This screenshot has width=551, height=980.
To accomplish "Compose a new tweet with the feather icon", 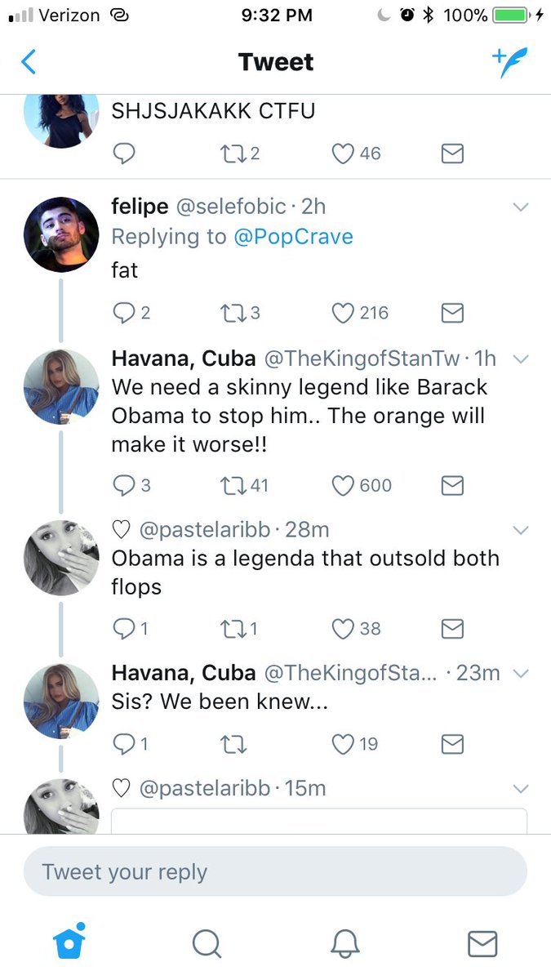I will click(510, 62).
